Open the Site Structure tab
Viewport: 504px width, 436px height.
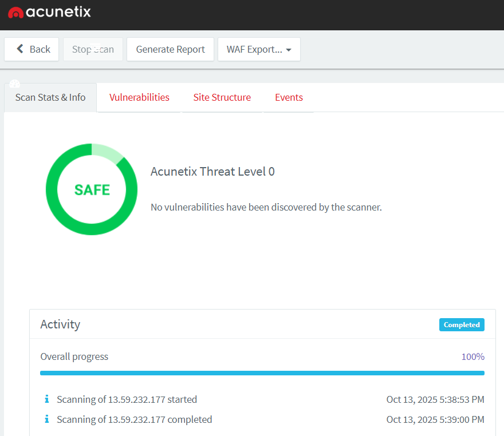point(222,97)
